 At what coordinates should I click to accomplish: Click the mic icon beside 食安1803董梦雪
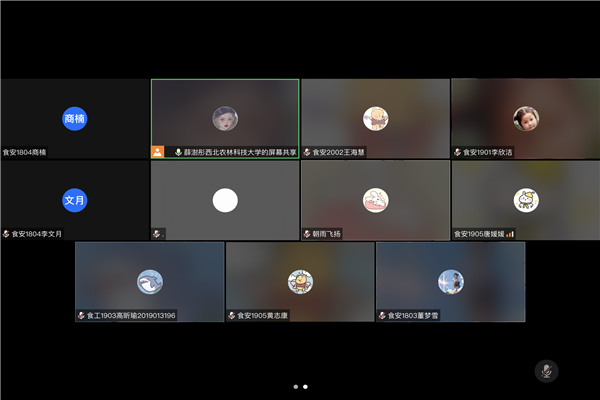pos(382,315)
